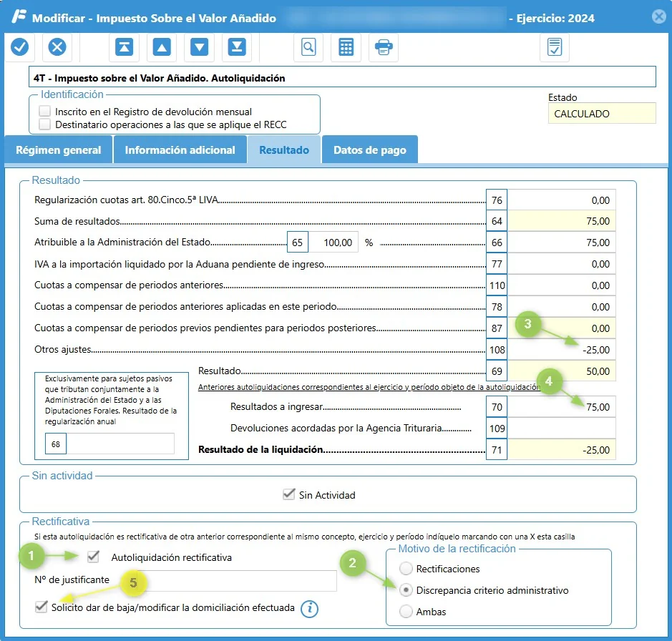Click the Estado CALCULADO field
The height and width of the screenshot is (641, 672).
(602, 114)
